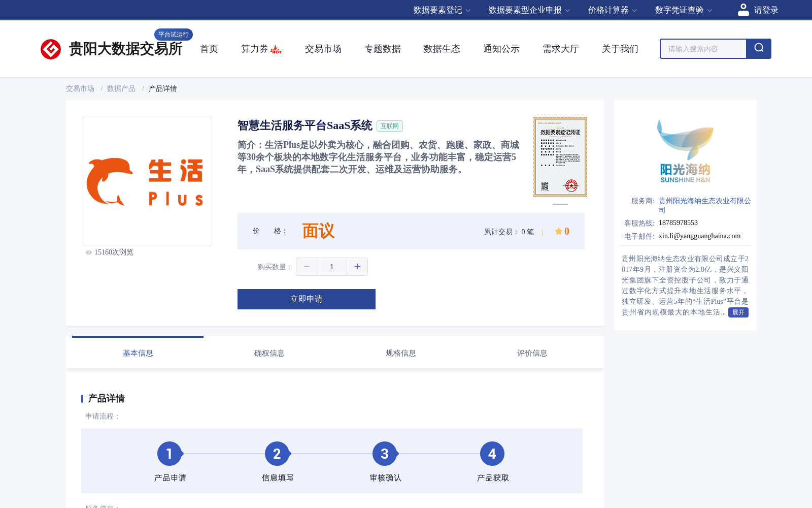The width and height of the screenshot is (812, 508).
Task: Click the 平台试运行 badge
Action: point(174,35)
